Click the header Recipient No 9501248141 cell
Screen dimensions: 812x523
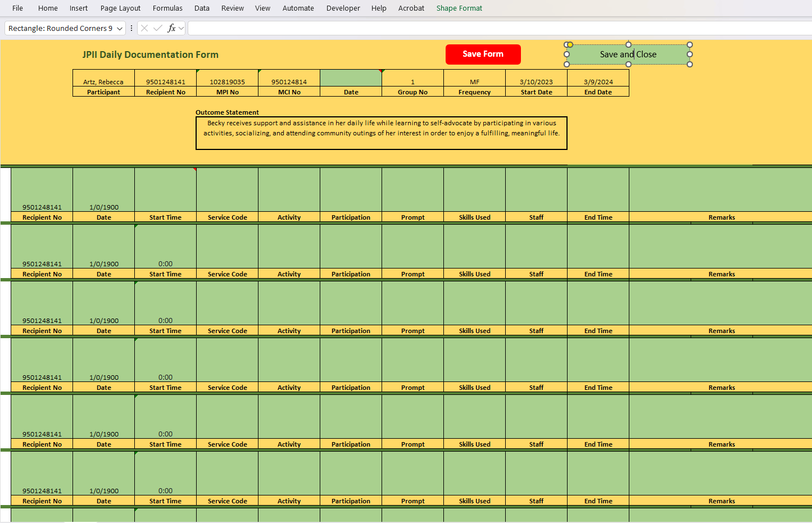[x=165, y=78]
